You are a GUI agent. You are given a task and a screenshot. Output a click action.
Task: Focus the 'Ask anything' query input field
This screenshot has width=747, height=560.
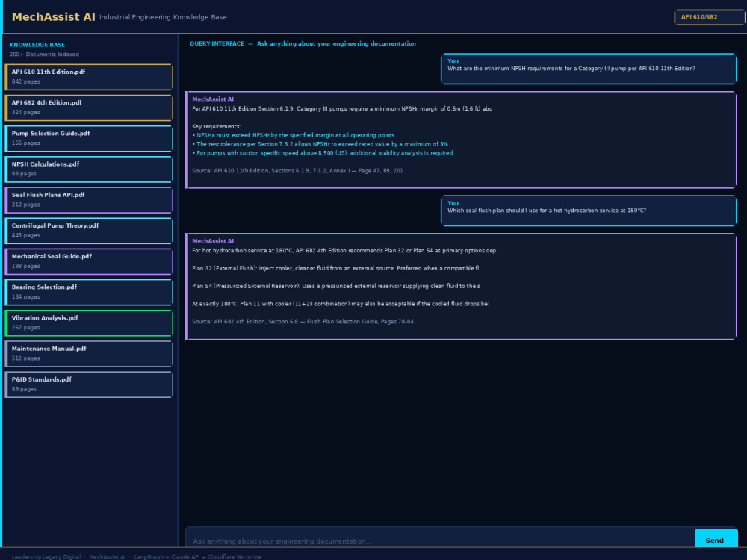click(x=440, y=537)
